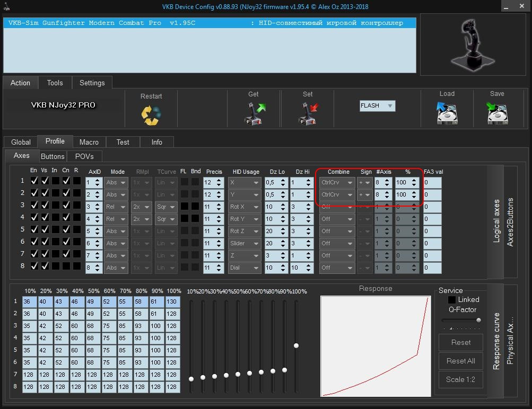Increase Dz Hi value for axis 8
Viewport: 532px width, 409px height.
pyautogui.click(x=308, y=265)
